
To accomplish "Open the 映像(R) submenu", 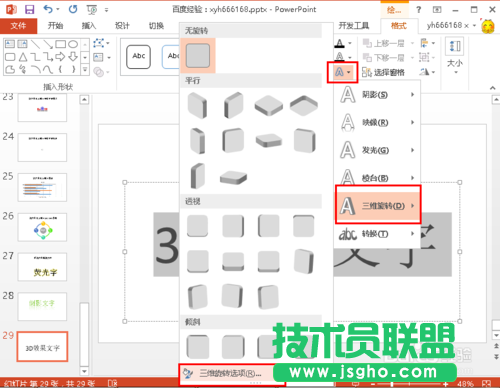I will click(377, 122).
